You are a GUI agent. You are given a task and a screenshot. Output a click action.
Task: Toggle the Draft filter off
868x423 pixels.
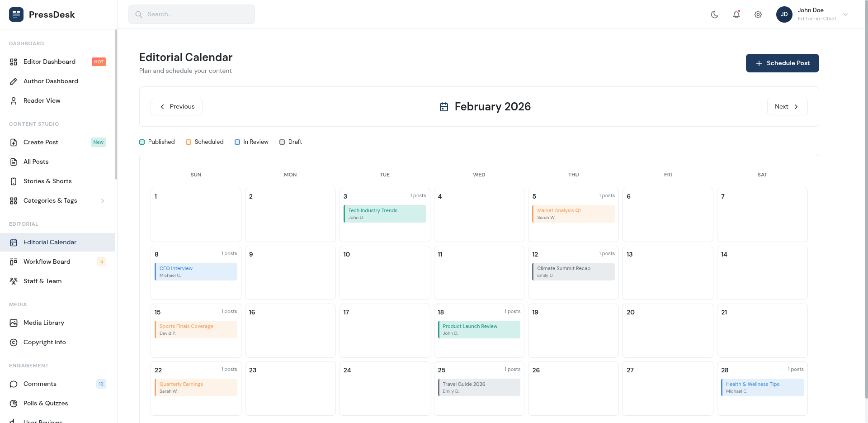click(x=282, y=142)
